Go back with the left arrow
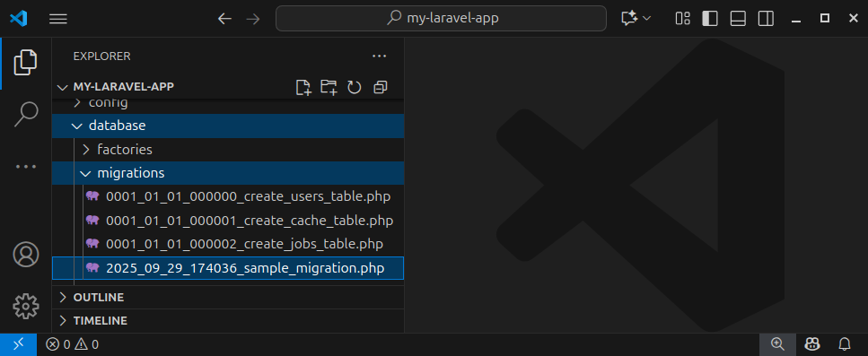868x356 pixels. click(x=224, y=19)
